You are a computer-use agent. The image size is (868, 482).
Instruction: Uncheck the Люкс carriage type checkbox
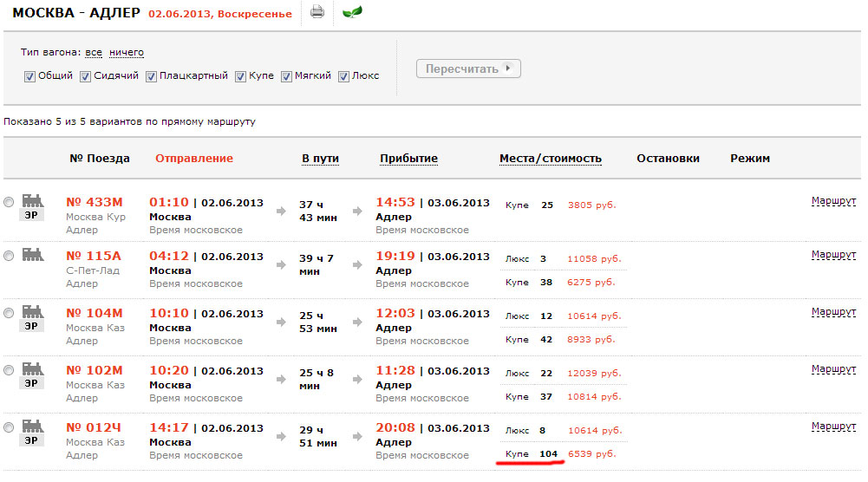(x=343, y=76)
